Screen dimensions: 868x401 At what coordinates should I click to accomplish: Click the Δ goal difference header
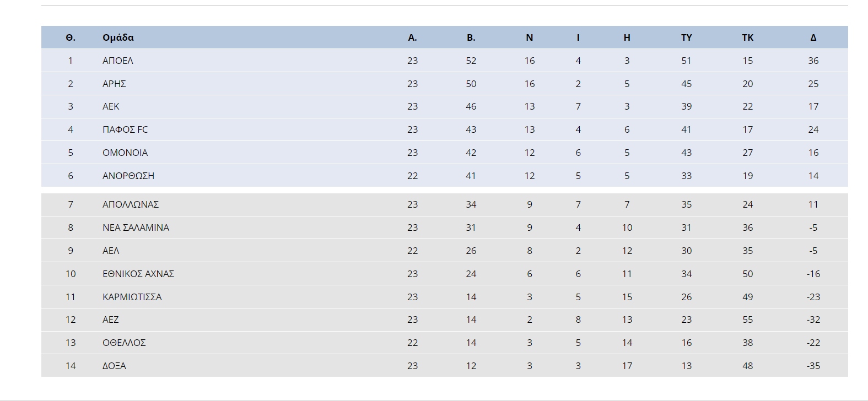coord(813,37)
